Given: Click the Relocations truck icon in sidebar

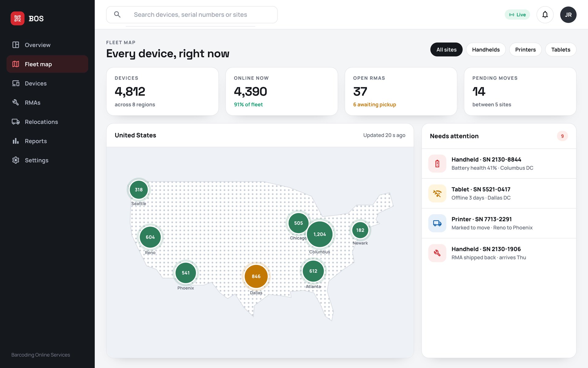Looking at the screenshot, I should [x=16, y=122].
